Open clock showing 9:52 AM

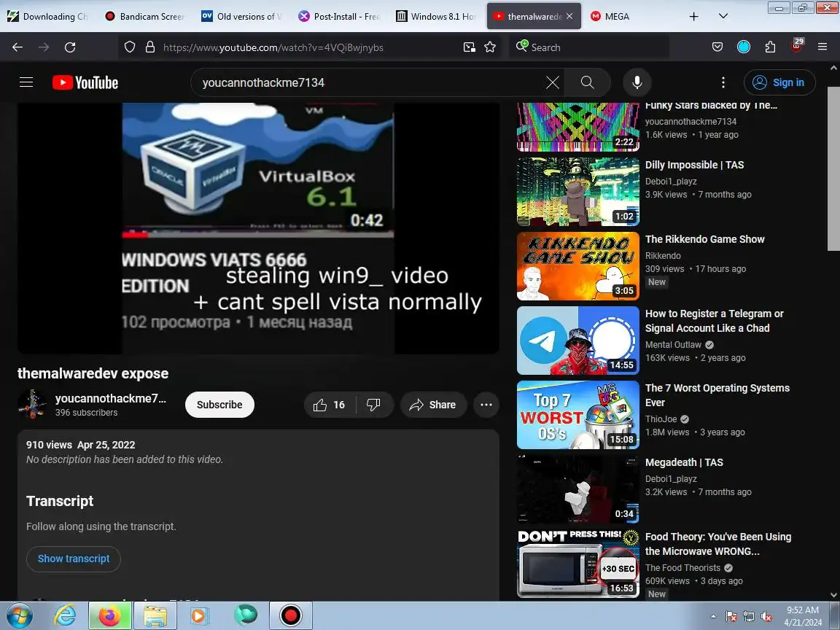(x=803, y=616)
